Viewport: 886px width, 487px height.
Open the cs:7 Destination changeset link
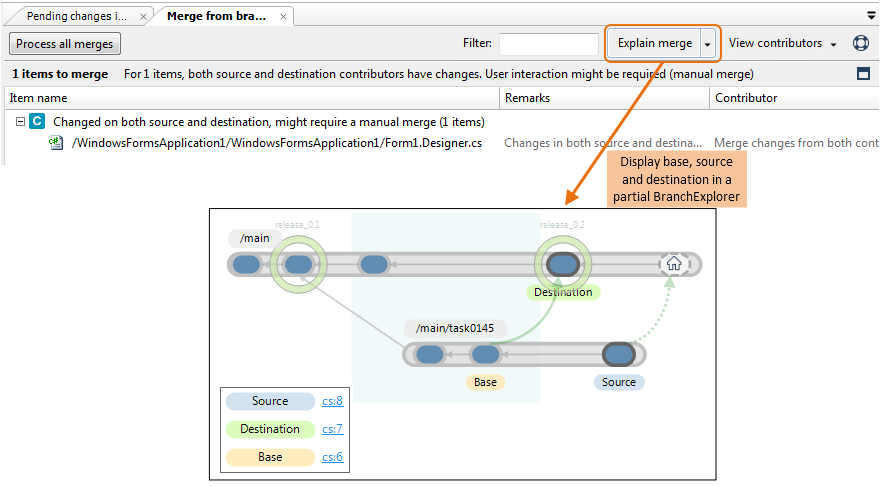tap(332, 429)
